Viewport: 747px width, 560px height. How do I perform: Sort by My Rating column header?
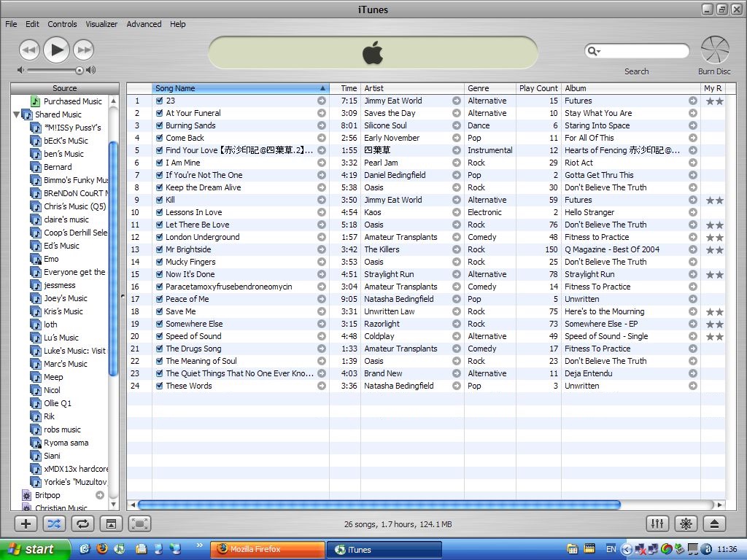click(713, 88)
